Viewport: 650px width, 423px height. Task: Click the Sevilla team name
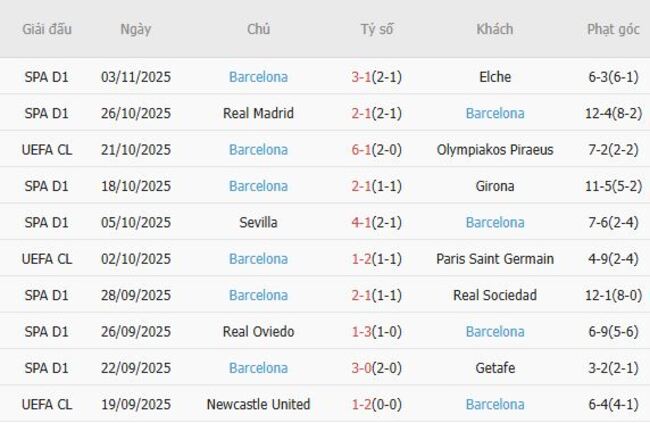pos(258,222)
